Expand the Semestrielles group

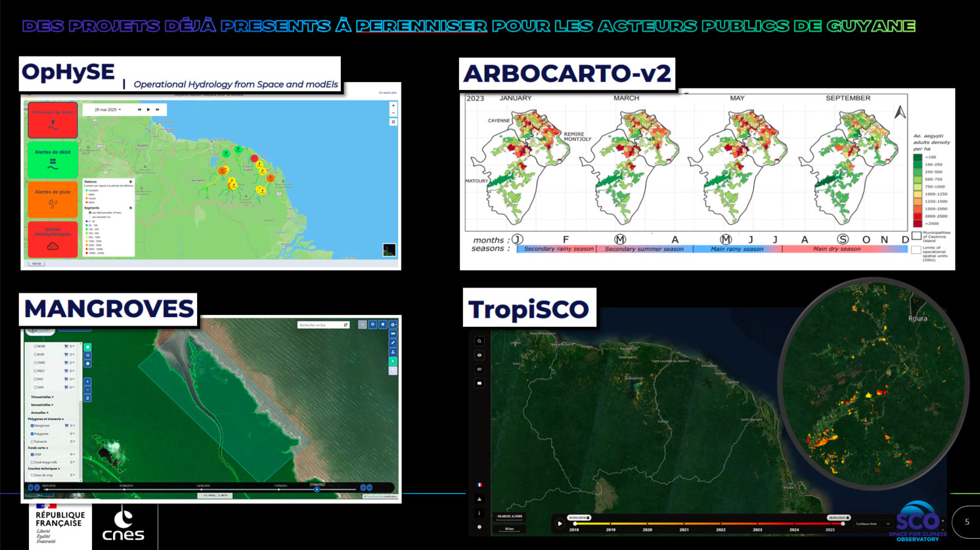pyautogui.click(x=42, y=405)
